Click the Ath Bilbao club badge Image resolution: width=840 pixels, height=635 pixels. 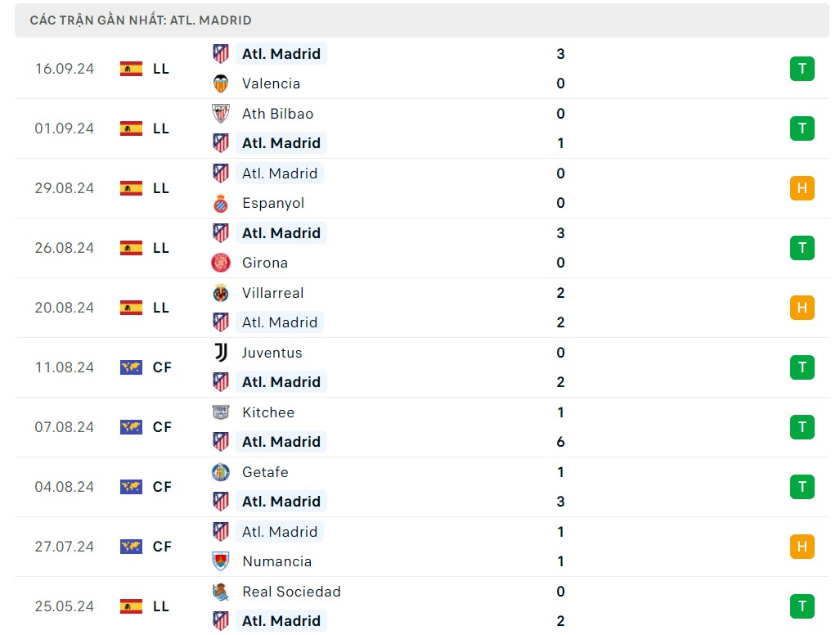coord(220,114)
